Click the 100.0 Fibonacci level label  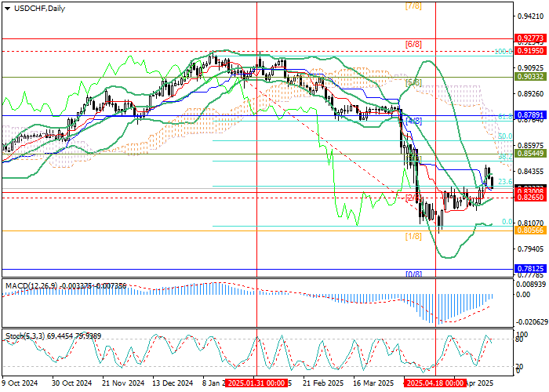coord(503,51)
